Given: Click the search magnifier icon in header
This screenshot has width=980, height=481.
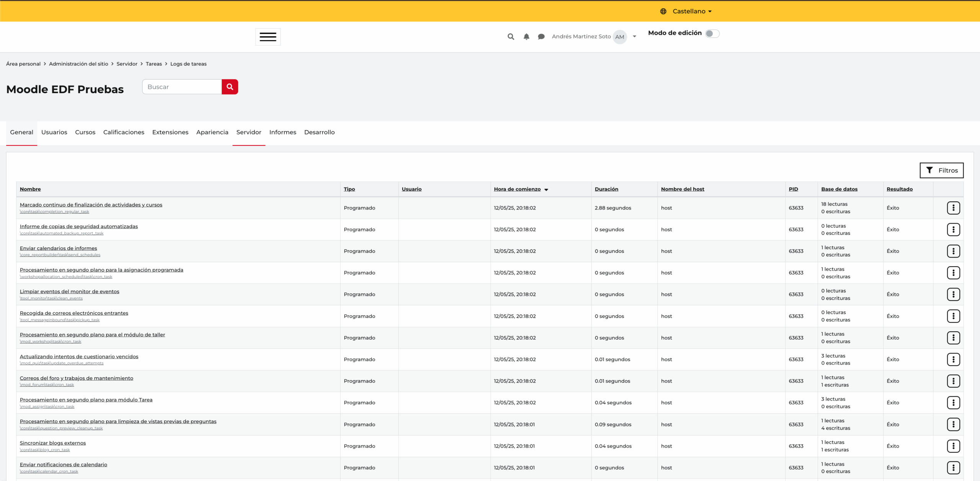Looking at the screenshot, I should (x=511, y=37).
